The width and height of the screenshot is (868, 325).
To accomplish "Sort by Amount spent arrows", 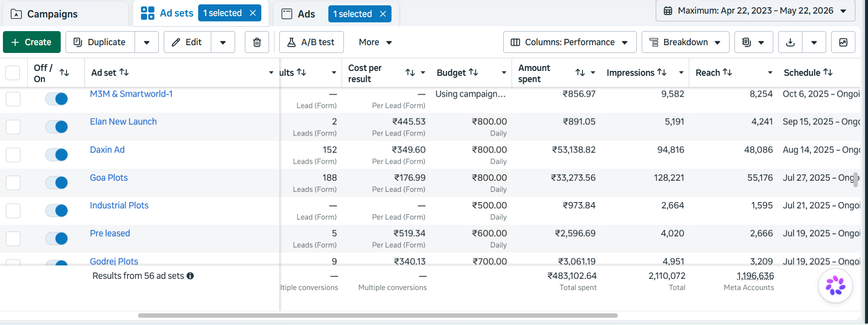I will click(x=580, y=73).
